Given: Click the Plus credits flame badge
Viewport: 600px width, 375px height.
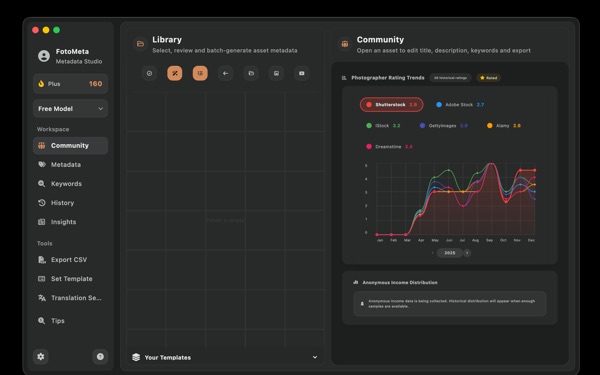Looking at the screenshot, I should point(70,84).
